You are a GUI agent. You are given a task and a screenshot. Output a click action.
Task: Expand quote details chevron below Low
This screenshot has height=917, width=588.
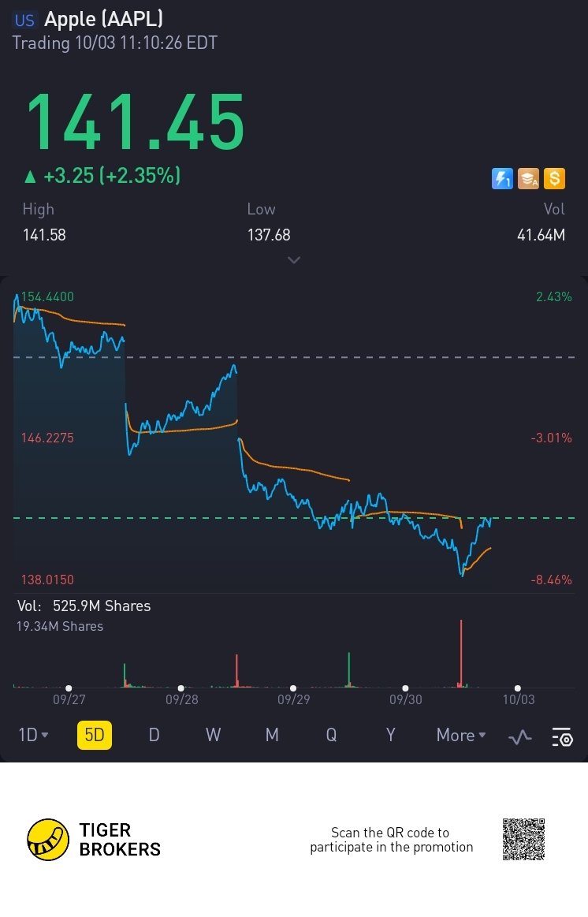294,259
